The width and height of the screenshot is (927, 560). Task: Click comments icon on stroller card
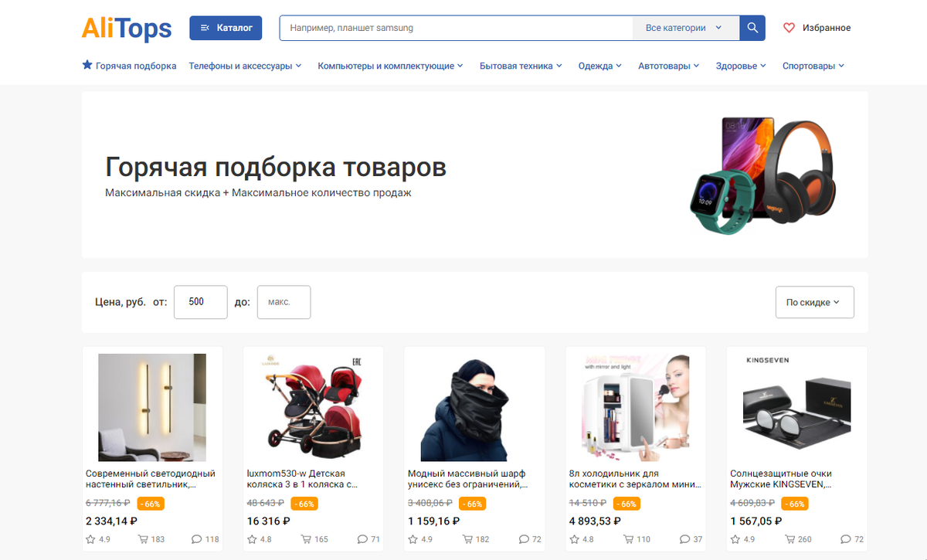362,539
